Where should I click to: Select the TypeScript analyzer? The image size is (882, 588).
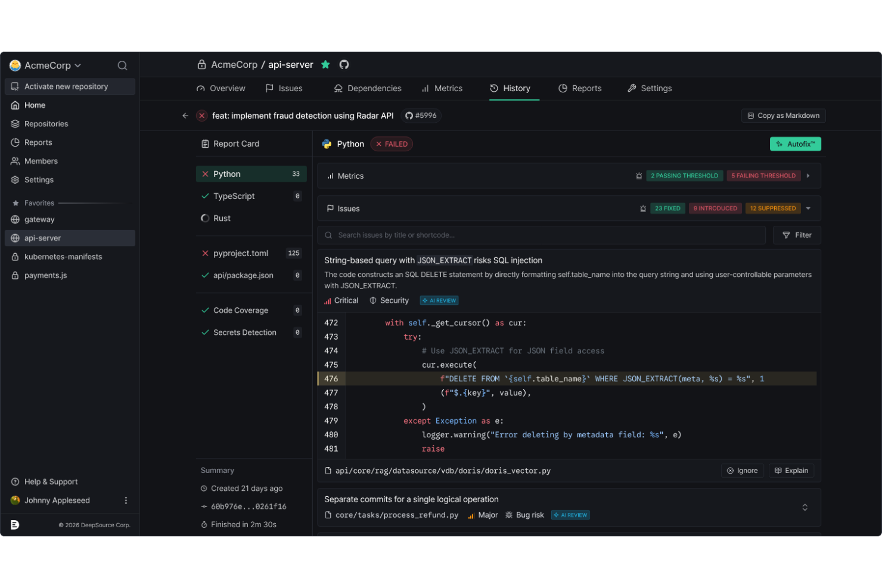[x=251, y=196]
